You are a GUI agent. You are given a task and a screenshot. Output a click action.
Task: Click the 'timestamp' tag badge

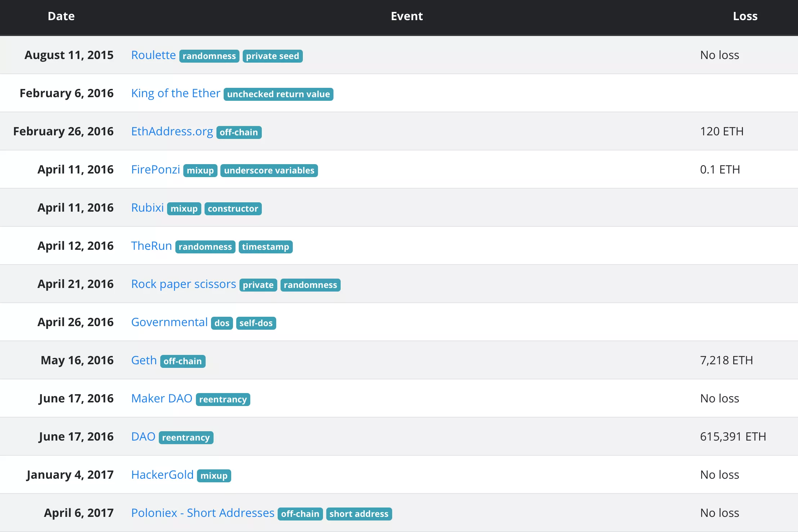tap(265, 247)
